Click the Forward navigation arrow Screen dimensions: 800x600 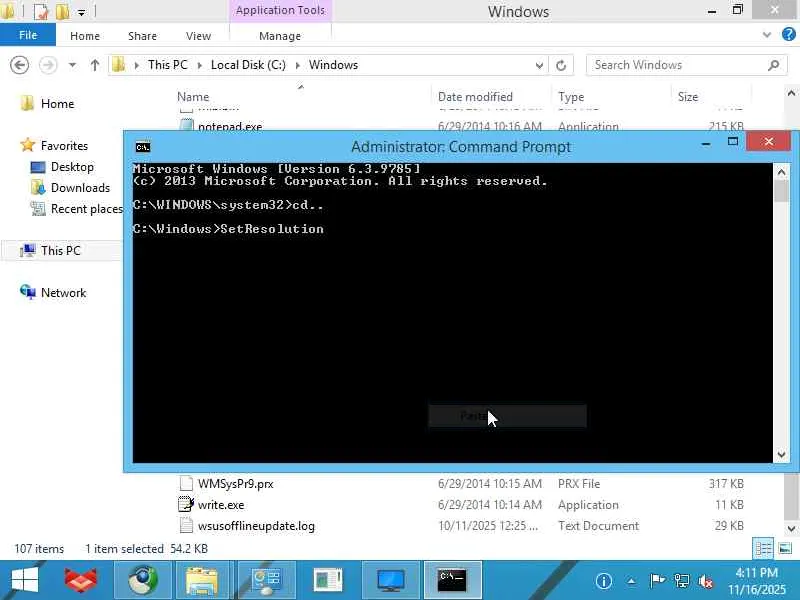tap(48, 65)
